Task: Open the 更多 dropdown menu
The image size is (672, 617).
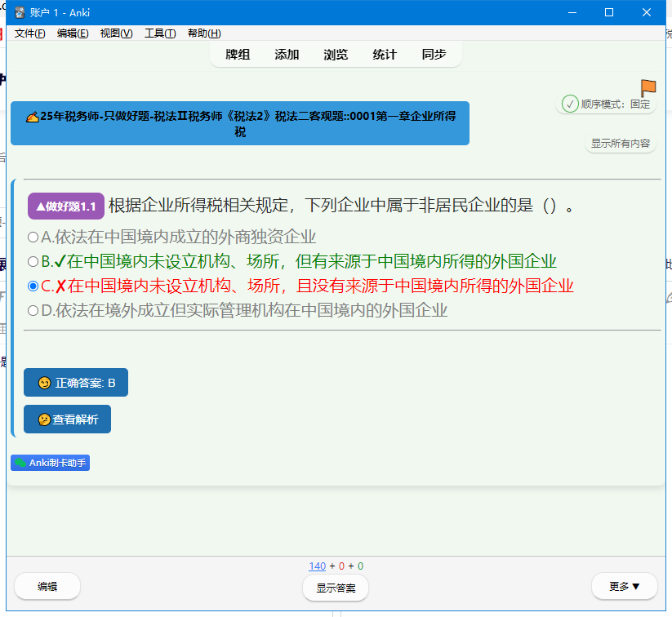Action: [x=625, y=586]
